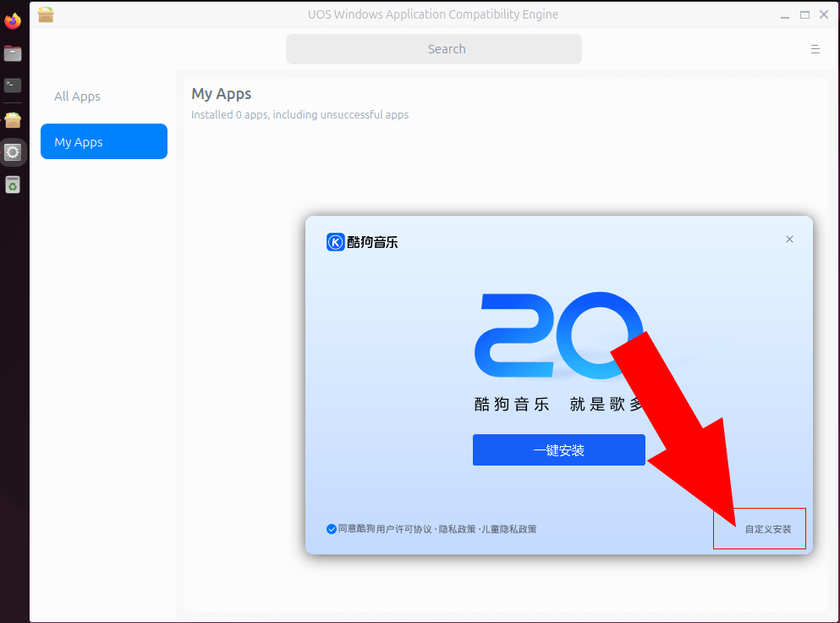This screenshot has width=840, height=623.
Task: Click the app logo in title bar
Action: point(46,14)
